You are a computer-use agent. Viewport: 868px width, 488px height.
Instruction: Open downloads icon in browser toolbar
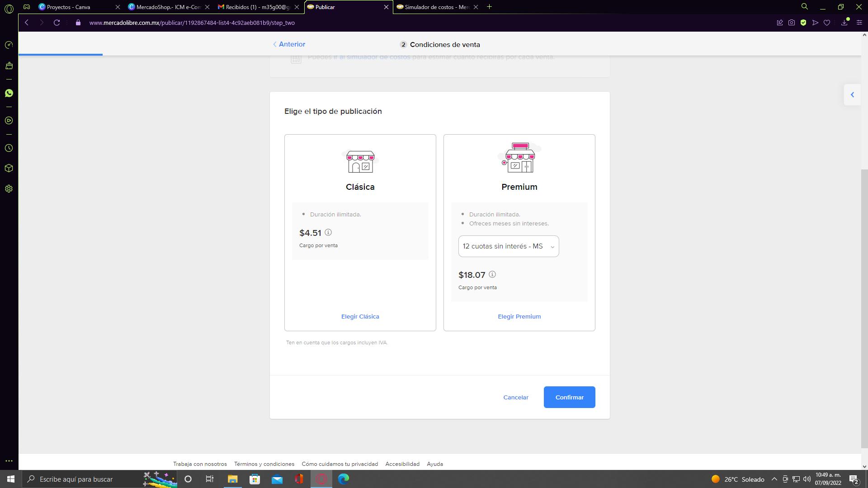(844, 23)
